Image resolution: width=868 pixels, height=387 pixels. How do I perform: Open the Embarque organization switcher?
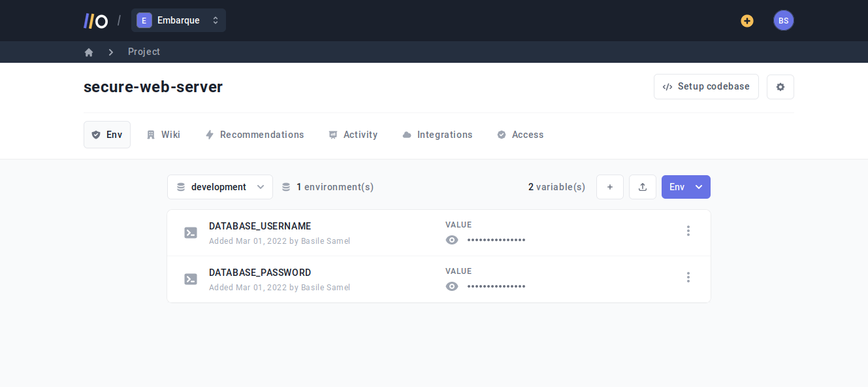point(178,20)
